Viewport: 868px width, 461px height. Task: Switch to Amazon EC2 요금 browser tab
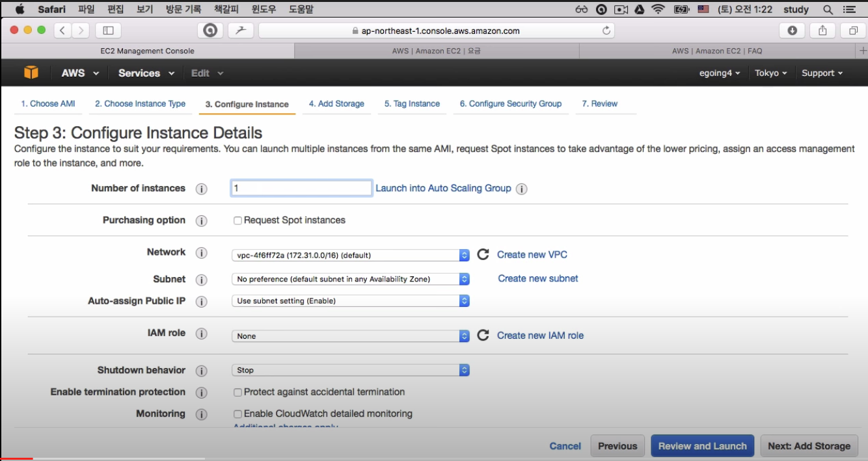coord(437,51)
